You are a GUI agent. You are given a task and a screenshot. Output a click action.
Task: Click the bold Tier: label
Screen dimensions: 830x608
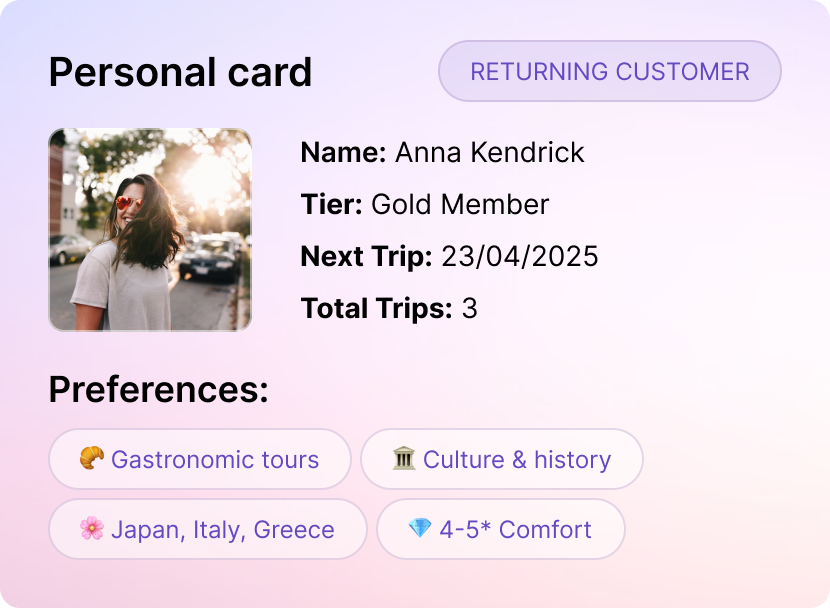point(331,205)
